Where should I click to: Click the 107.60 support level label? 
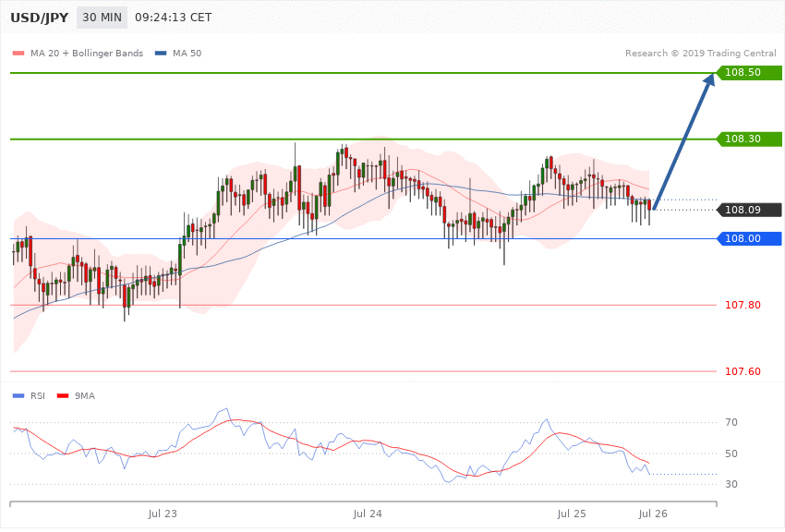click(743, 371)
